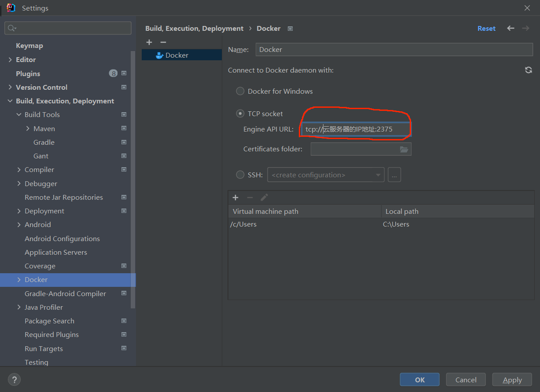Expand the Version Control section
The height and width of the screenshot is (392, 540).
(10, 87)
